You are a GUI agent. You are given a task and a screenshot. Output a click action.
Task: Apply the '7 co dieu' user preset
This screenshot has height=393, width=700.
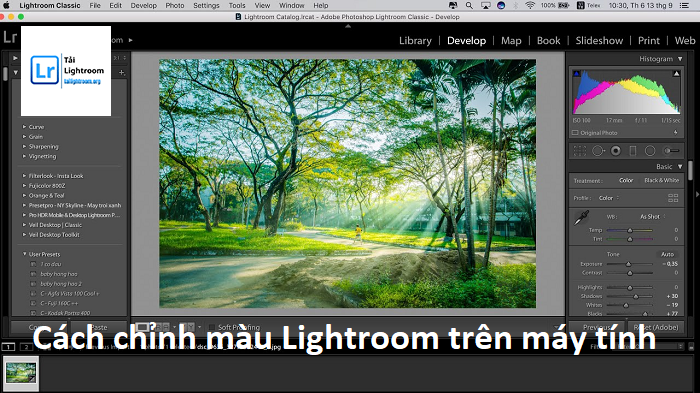pos(51,264)
